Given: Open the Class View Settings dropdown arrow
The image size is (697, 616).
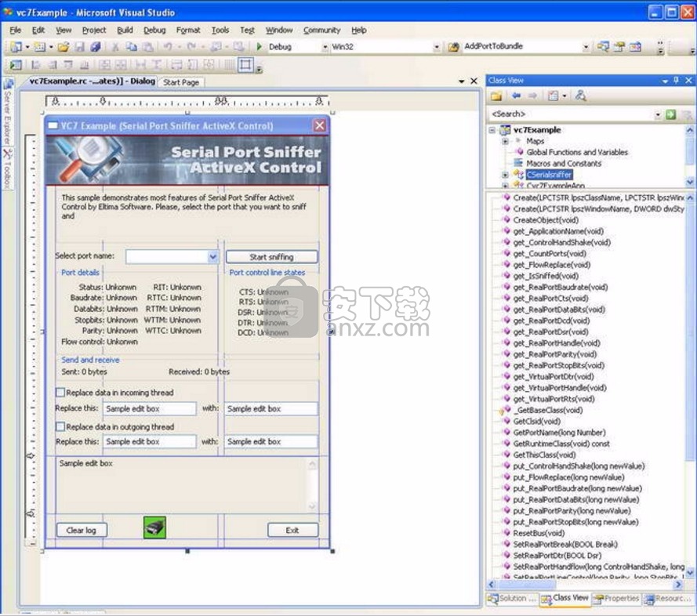Looking at the screenshot, I should [564, 96].
